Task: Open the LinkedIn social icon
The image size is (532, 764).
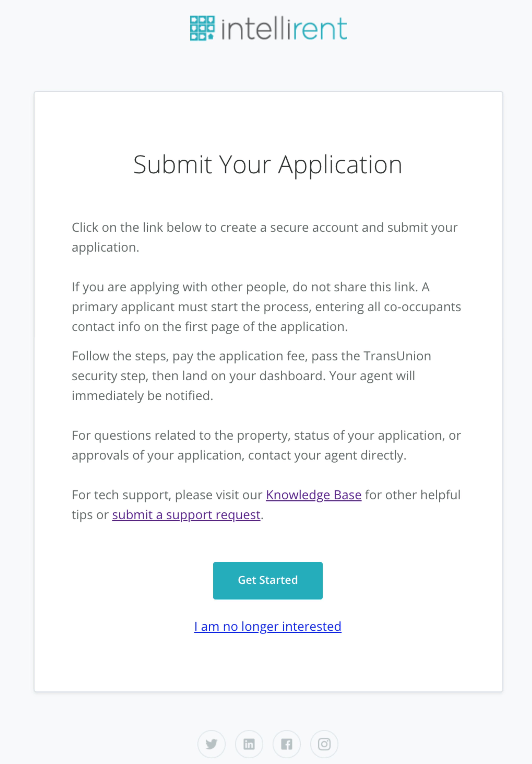Action: 249,744
